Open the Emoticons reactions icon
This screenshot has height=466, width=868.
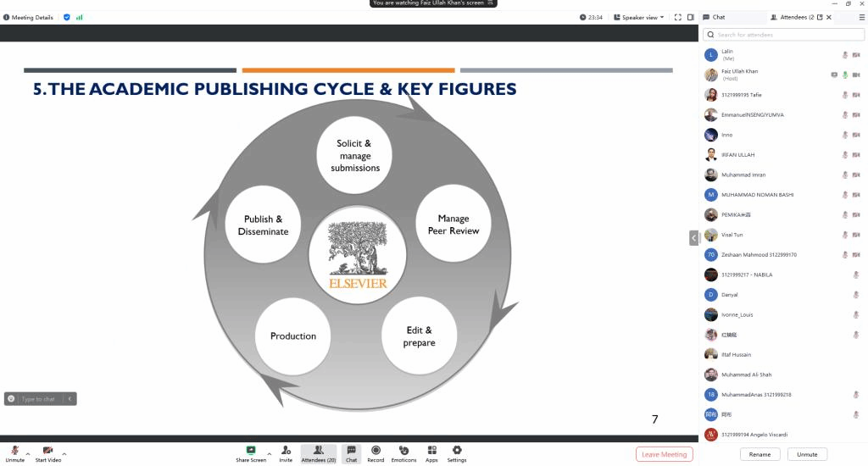click(403, 451)
